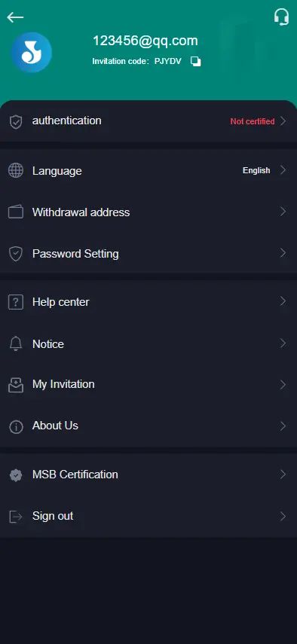Viewport: 297px width, 644px height.
Task: Tap the blue profile avatar
Action: [x=31, y=53]
